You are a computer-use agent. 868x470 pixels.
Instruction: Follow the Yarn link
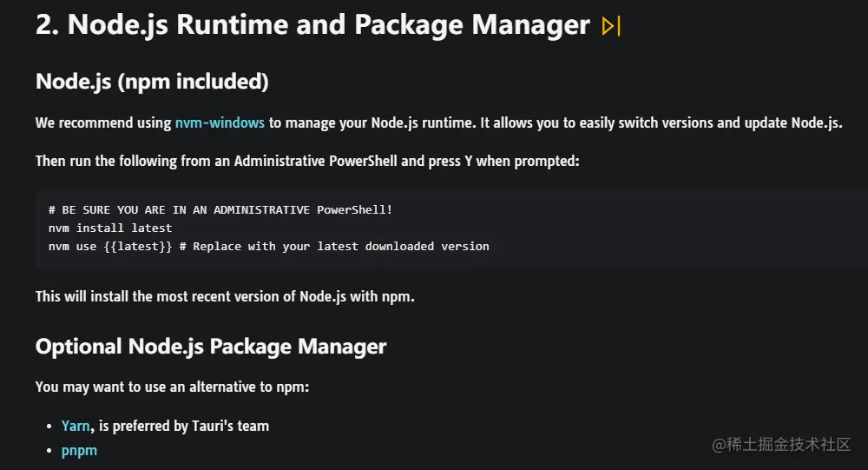tap(76, 426)
